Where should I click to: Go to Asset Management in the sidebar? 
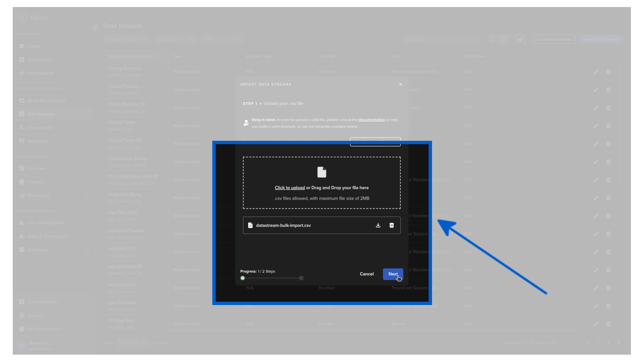point(46,101)
